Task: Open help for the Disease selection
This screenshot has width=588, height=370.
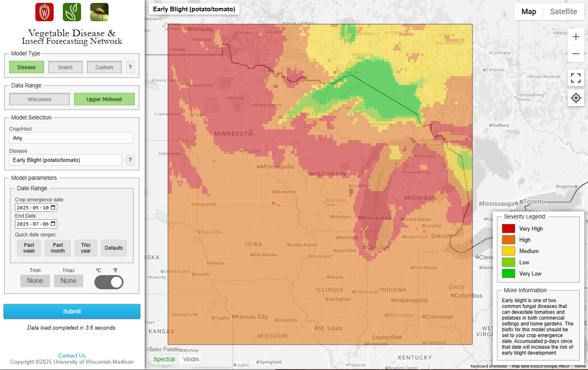Action: click(x=130, y=160)
